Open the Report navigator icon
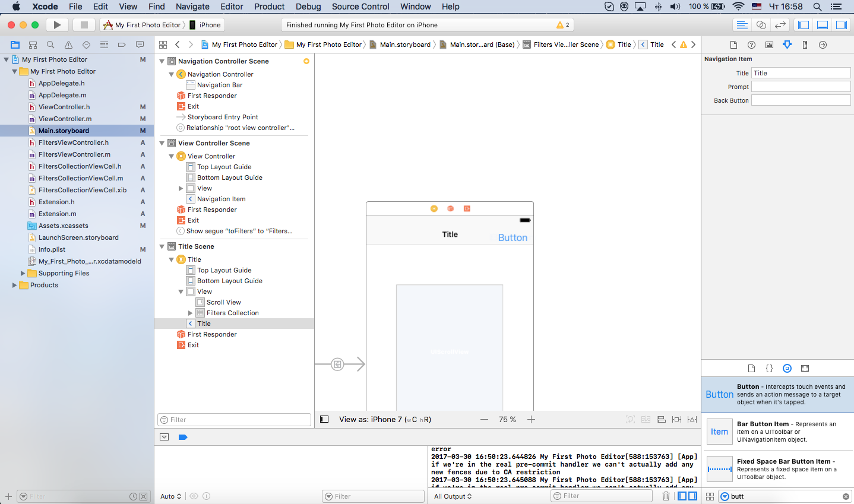 [140, 45]
